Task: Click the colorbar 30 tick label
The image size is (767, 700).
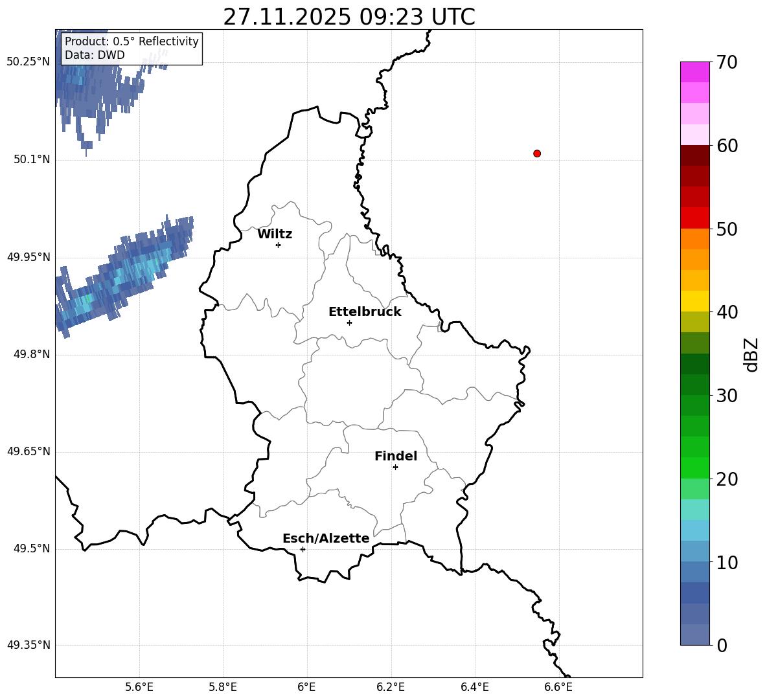Action: pyautogui.click(x=727, y=396)
